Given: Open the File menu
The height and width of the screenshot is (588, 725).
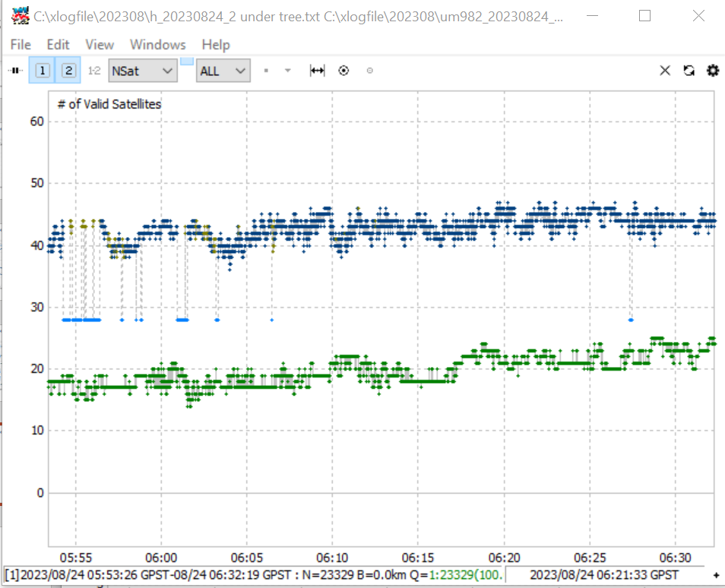Looking at the screenshot, I should [21, 45].
